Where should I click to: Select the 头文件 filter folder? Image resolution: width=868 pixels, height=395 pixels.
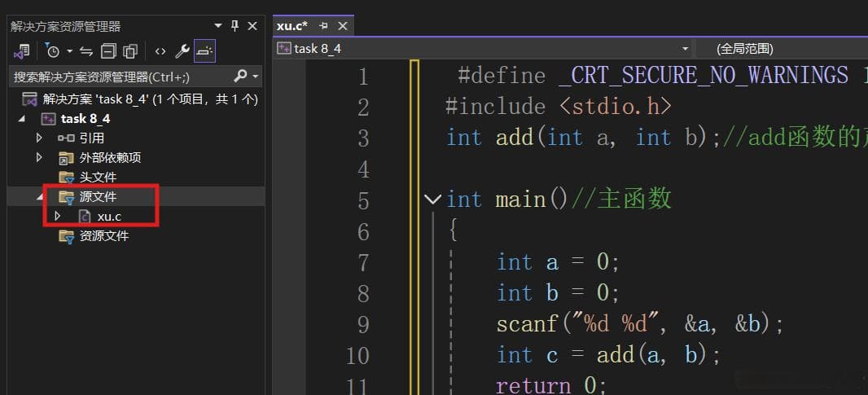tap(98, 178)
